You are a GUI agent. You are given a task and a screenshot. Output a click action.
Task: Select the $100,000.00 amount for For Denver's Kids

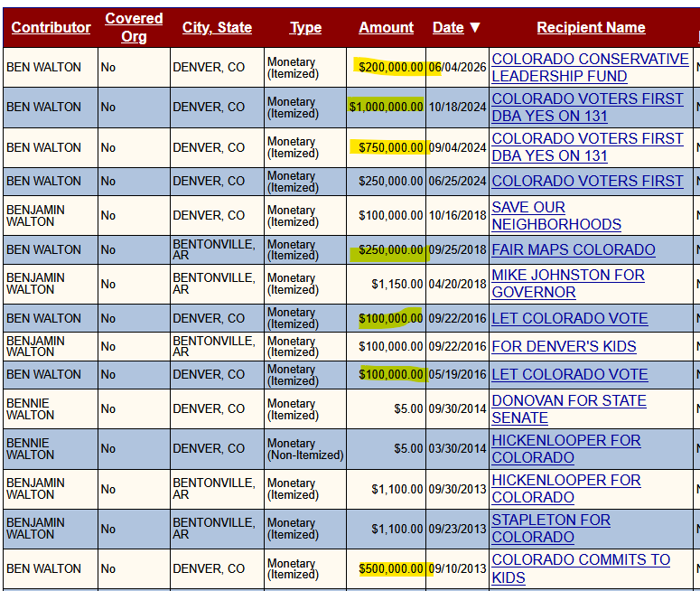click(387, 347)
